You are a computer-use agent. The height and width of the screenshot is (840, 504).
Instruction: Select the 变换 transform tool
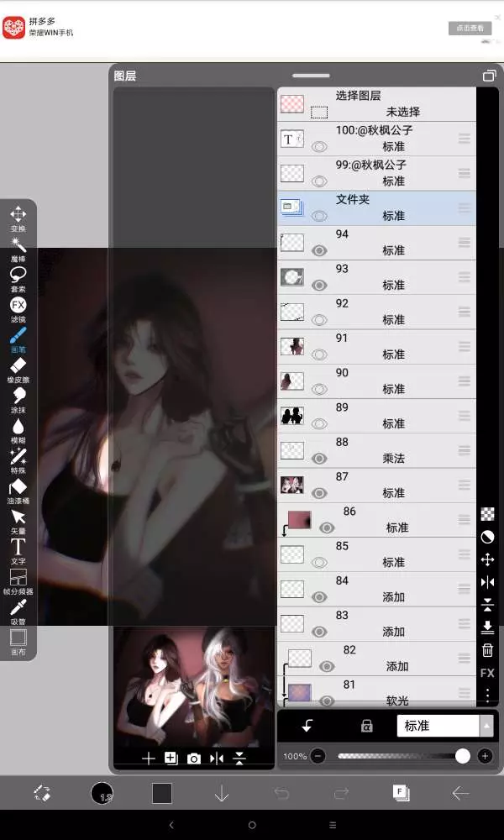pyautogui.click(x=18, y=218)
